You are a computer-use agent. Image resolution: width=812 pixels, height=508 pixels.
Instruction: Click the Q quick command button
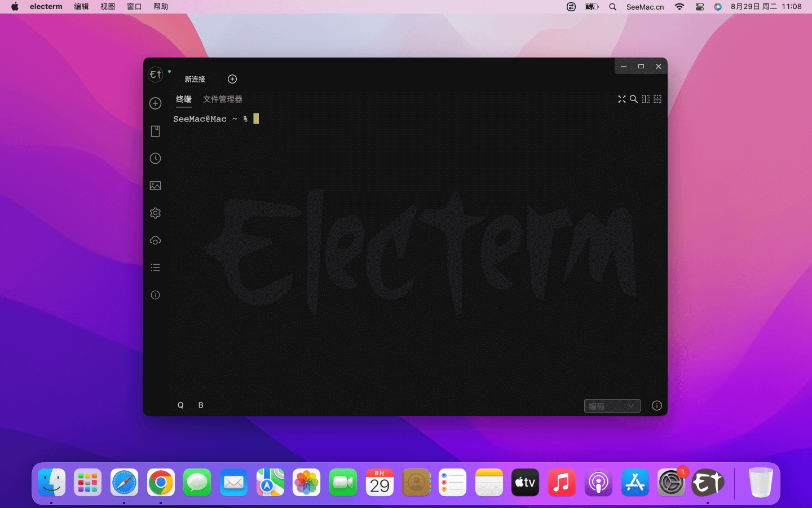coord(180,405)
